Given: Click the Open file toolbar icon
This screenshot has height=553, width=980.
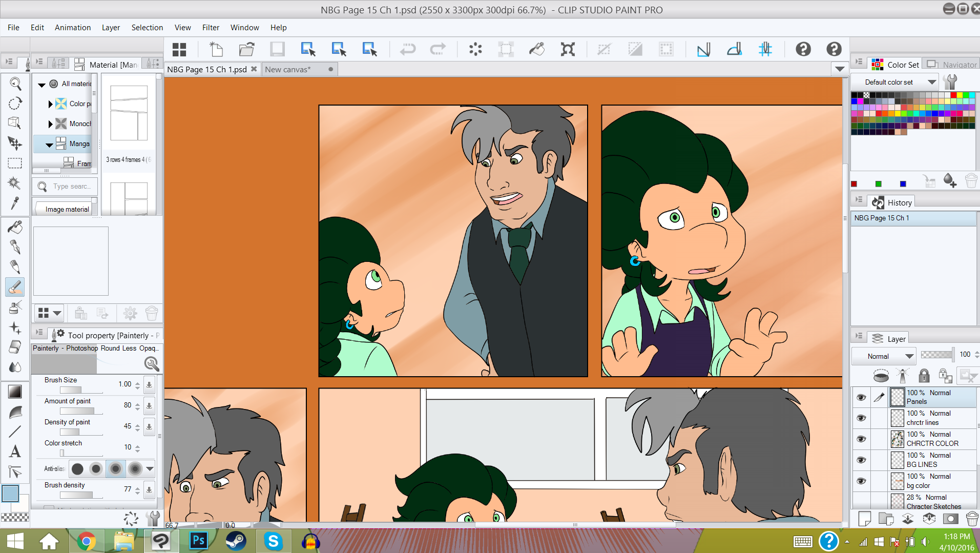Looking at the screenshot, I should click(247, 49).
